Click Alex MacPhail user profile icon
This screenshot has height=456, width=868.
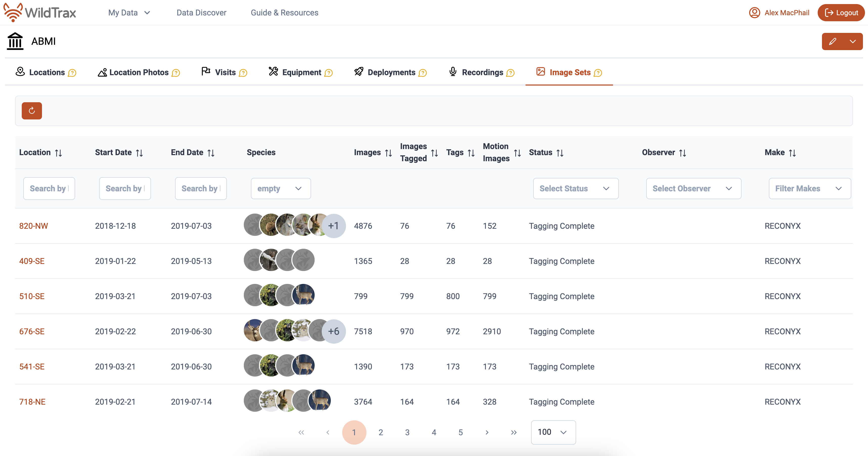point(754,12)
